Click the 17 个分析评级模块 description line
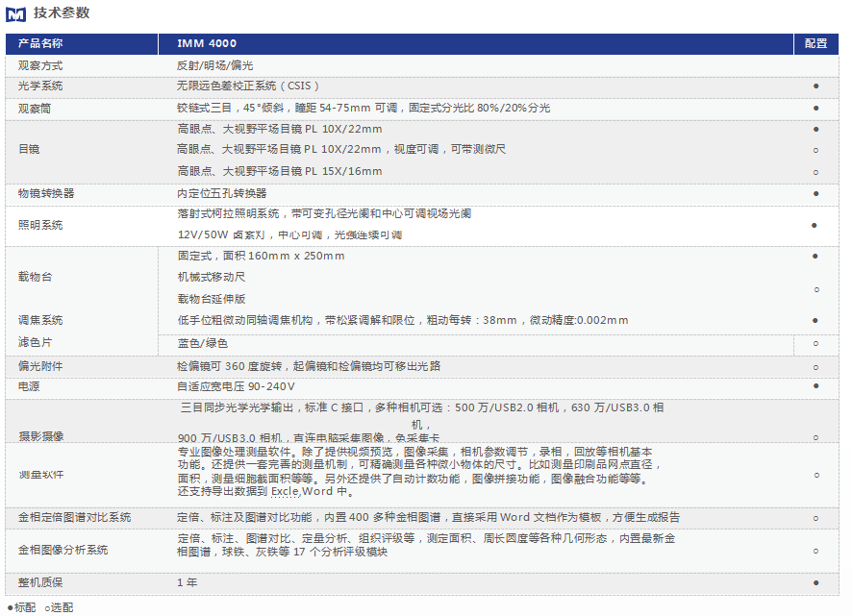 click(283, 552)
